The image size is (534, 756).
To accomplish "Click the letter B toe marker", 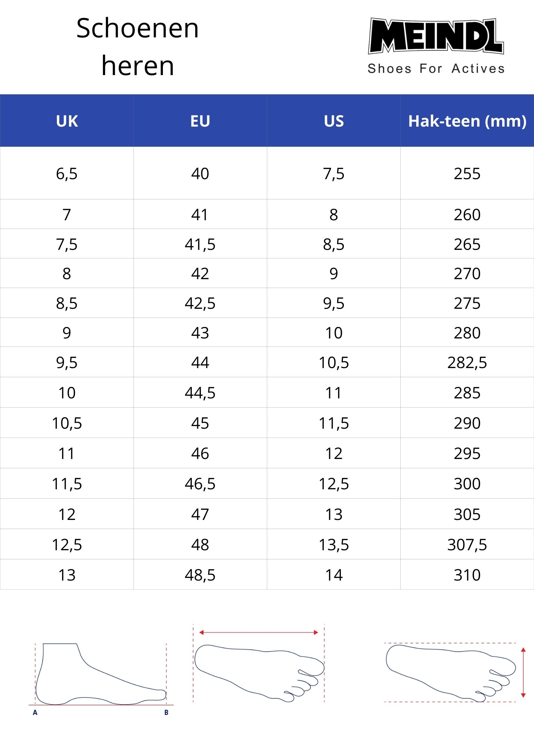I will coord(166,713).
